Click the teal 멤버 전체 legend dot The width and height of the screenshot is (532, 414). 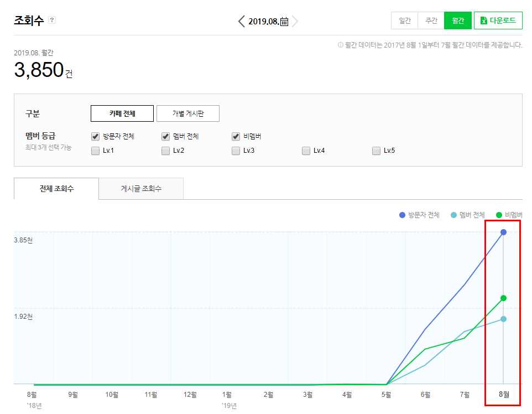pyautogui.click(x=453, y=215)
